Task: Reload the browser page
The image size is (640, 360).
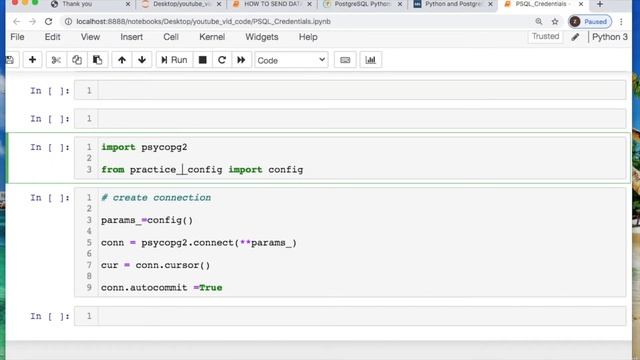Action: point(49,22)
